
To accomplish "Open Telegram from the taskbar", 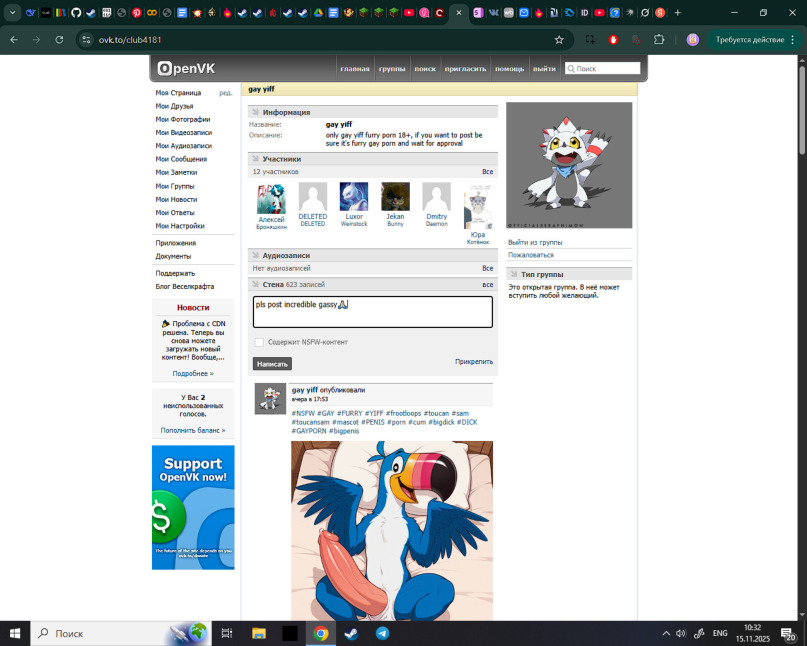I will 382,633.
